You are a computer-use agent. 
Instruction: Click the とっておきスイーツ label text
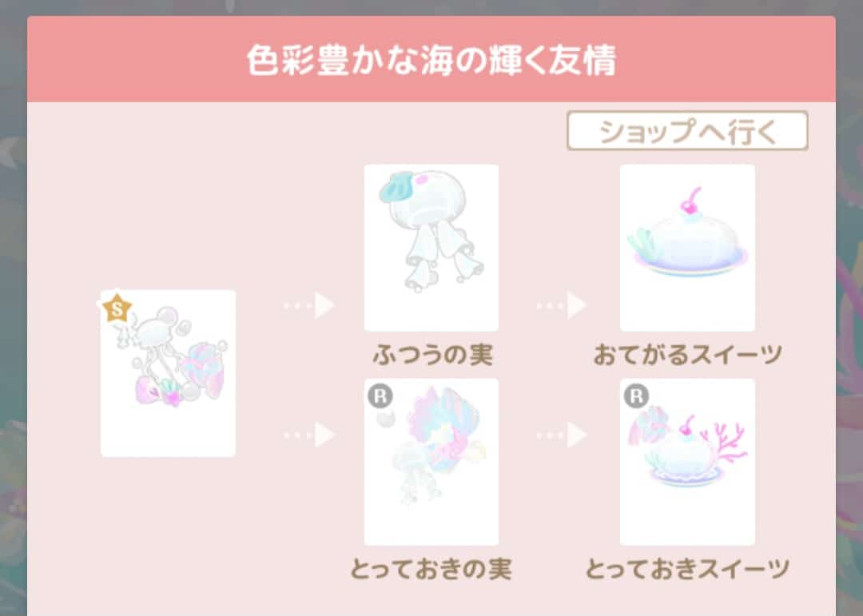[x=687, y=569]
